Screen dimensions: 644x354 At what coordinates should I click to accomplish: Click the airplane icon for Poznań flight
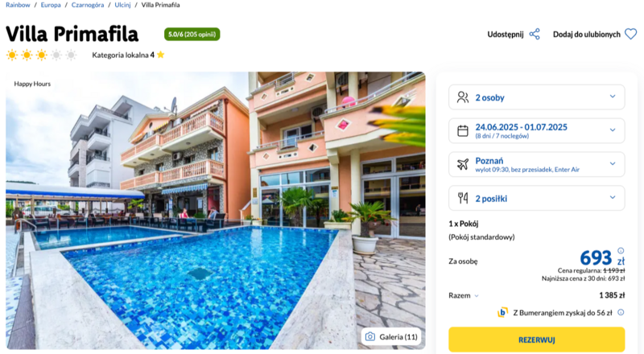pos(463,164)
